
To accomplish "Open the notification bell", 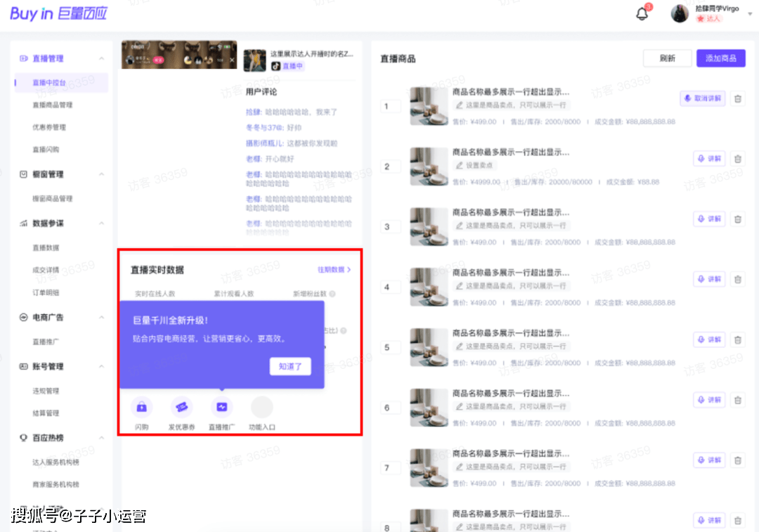I will [x=642, y=14].
